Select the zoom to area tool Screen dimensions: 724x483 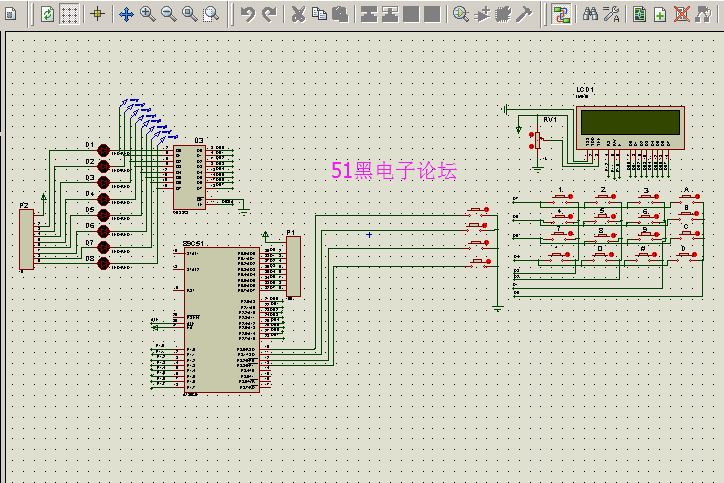211,14
